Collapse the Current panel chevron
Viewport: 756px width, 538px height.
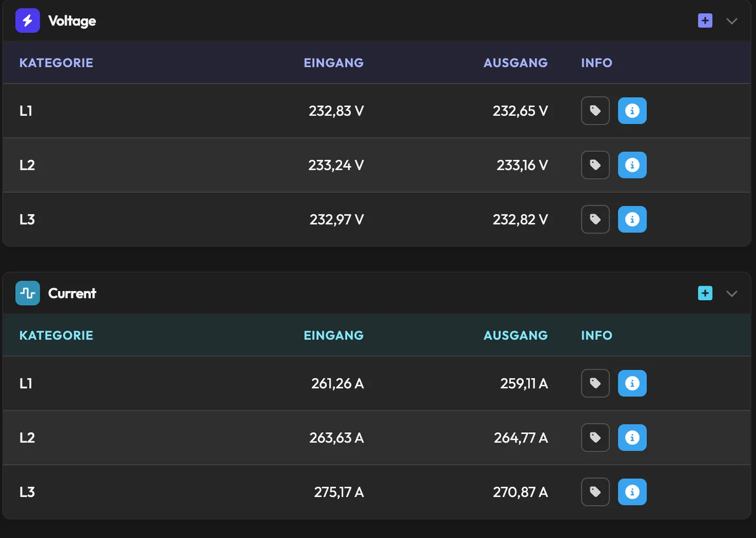[732, 294]
